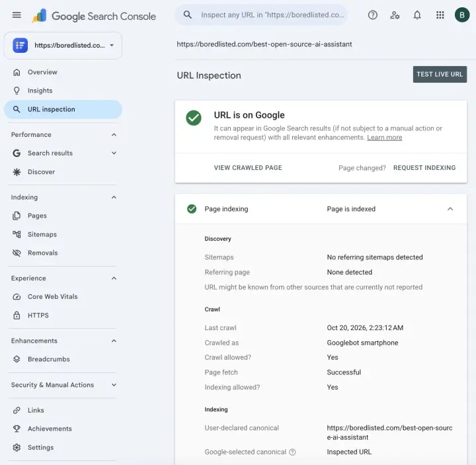This screenshot has width=476, height=465.
Task: Collapse the Page indexing details panel
Action: click(450, 209)
